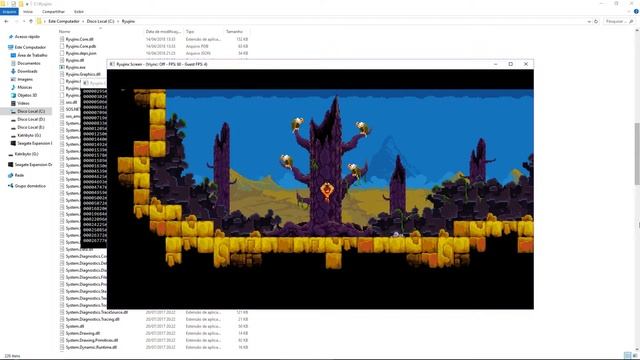The image size is (640, 360).
Task: Open the Compartilhar ribbon tab
Action: pos(53,12)
